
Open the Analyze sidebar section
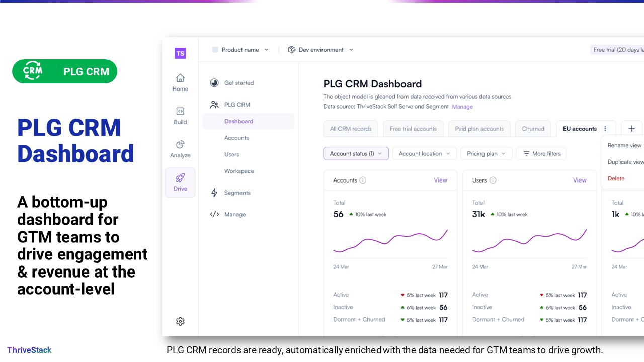pyautogui.click(x=180, y=149)
